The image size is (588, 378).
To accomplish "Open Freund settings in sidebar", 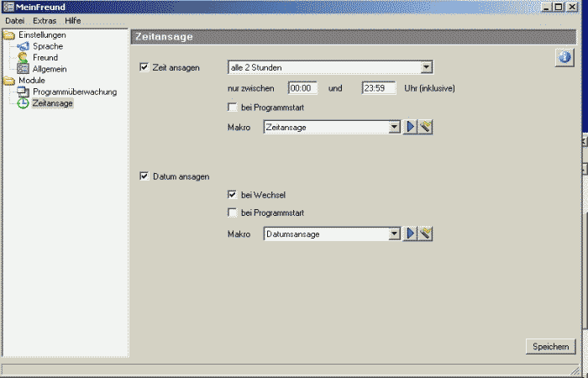I will point(45,58).
